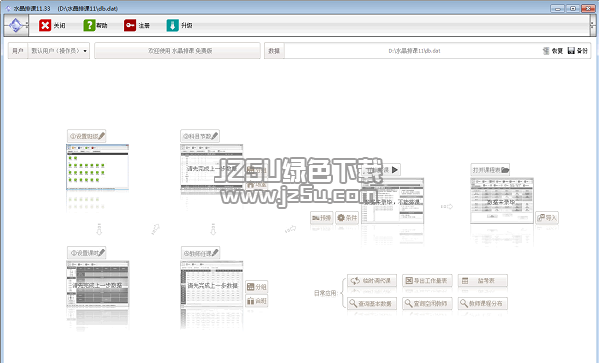This screenshot has height=363, width=599.
Task: Click the import button beside timetable preview
Action: tap(547, 217)
